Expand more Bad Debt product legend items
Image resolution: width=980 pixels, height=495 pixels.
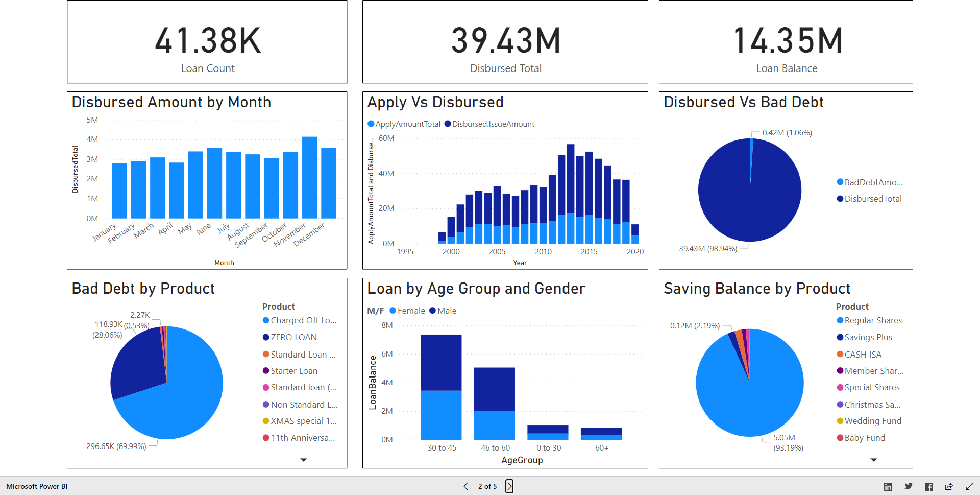pyautogui.click(x=304, y=460)
